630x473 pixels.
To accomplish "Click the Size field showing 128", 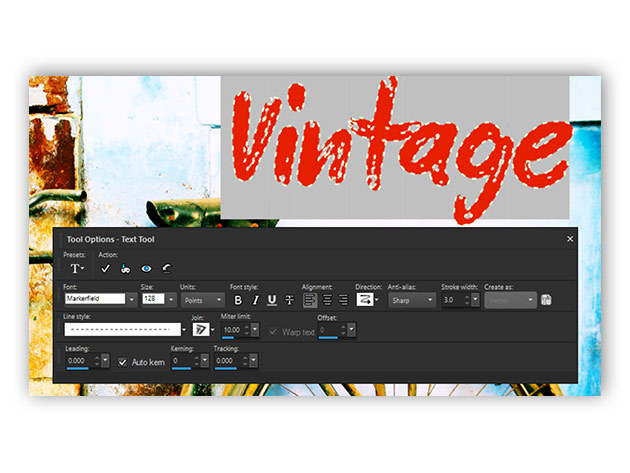I will coord(153,299).
